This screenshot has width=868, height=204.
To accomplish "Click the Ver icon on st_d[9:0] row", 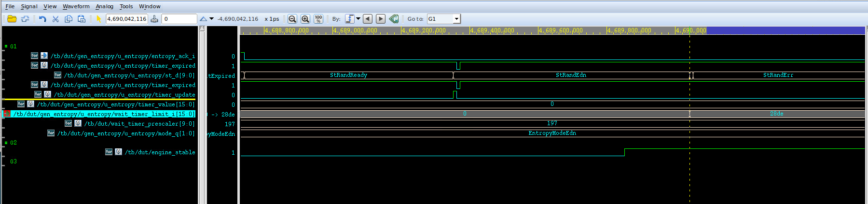I will tap(57, 75).
